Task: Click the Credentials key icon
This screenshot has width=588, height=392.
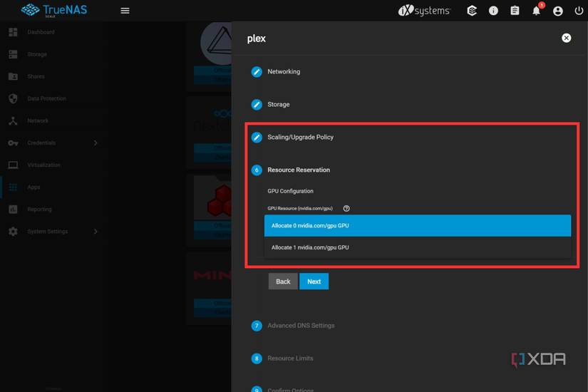Action: point(13,143)
